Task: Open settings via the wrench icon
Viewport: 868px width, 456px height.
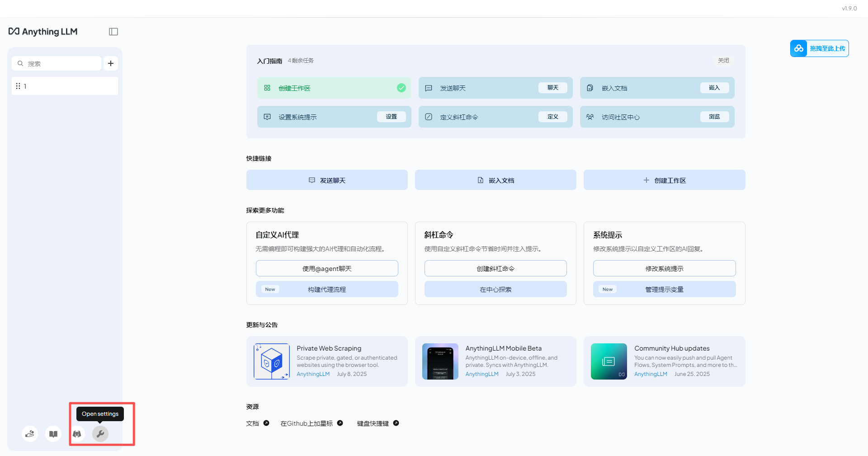Action: coord(100,433)
